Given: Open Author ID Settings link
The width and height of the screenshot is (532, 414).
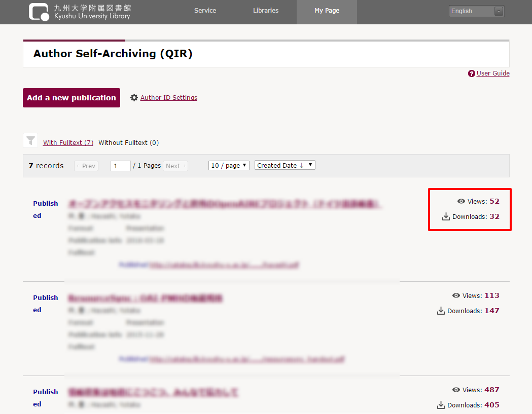Looking at the screenshot, I should pyautogui.click(x=168, y=98).
